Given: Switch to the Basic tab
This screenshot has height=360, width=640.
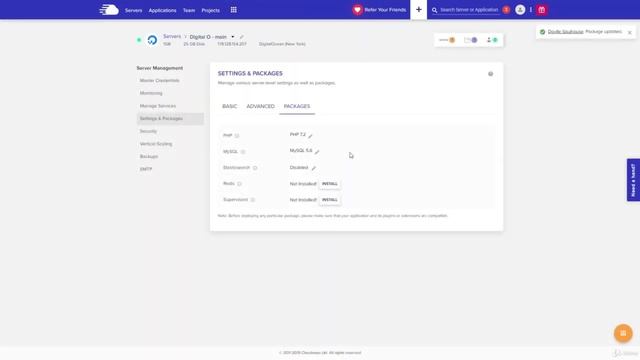Looking at the screenshot, I should 229,106.
